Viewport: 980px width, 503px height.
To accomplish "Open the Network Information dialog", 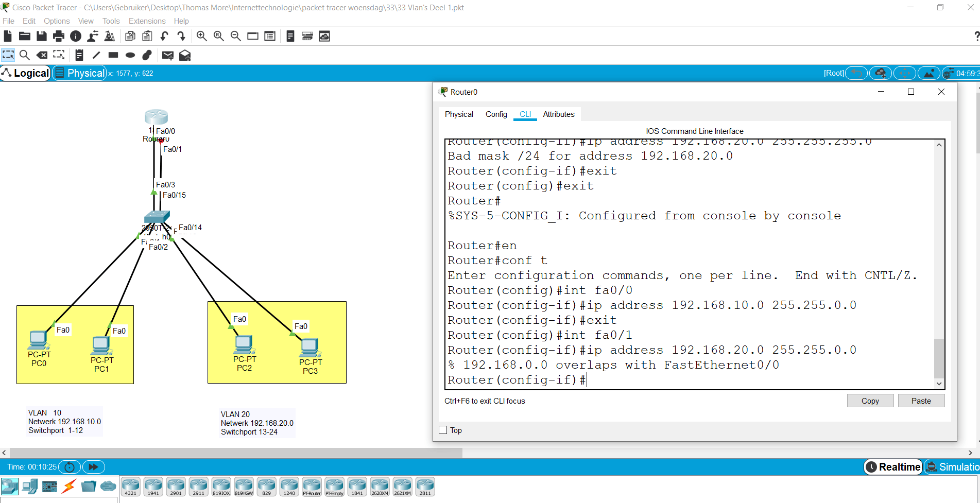I will tap(76, 36).
